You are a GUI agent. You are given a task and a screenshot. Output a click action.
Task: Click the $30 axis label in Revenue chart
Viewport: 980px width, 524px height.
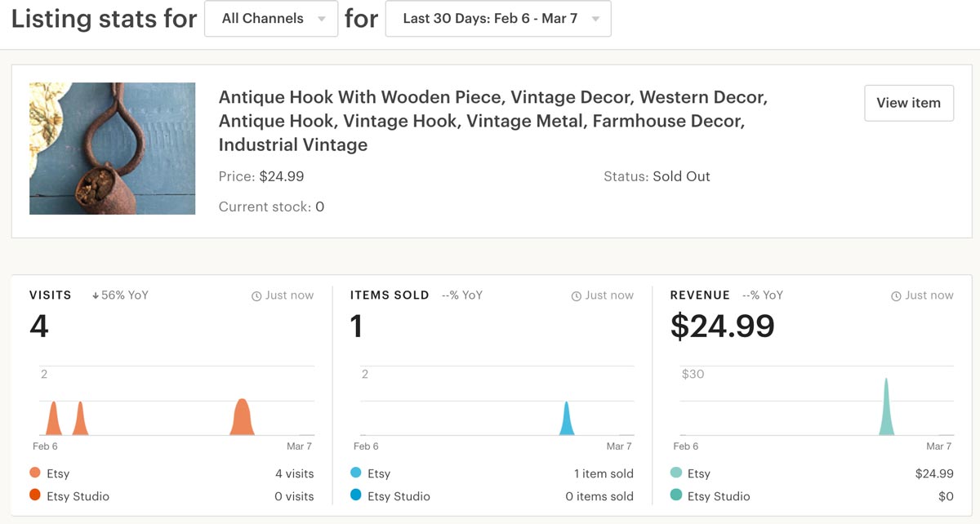point(693,375)
